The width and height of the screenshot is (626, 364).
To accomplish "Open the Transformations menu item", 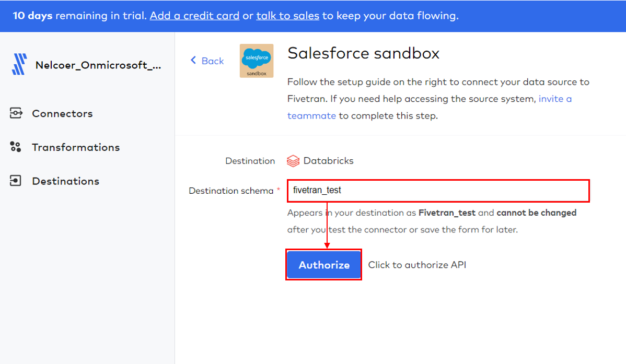I will [76, 147].
